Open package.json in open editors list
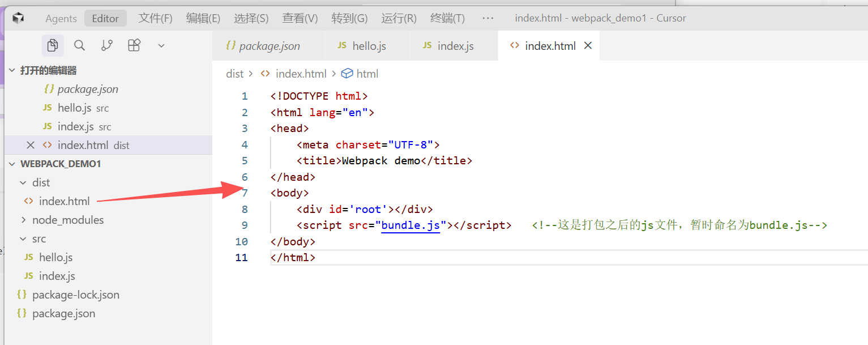The width and height of the screenshot is (868, 345). pyautogui.click(x=108, y=89)
